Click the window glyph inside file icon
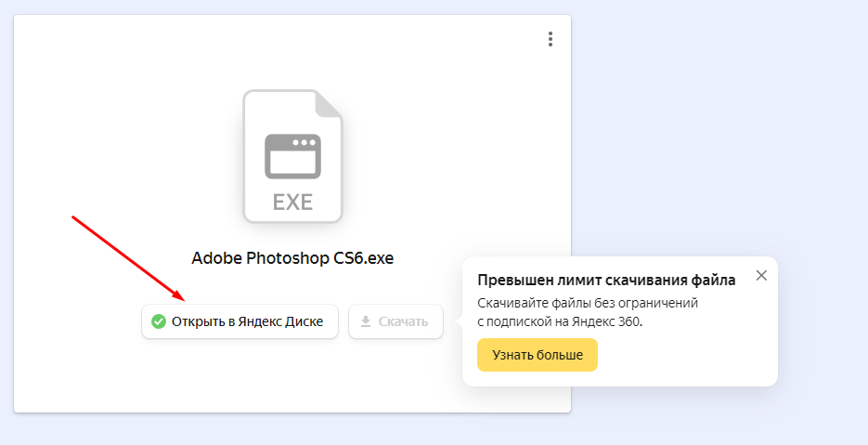Viewport: 868px width, 445px height. tap(292, 156)
